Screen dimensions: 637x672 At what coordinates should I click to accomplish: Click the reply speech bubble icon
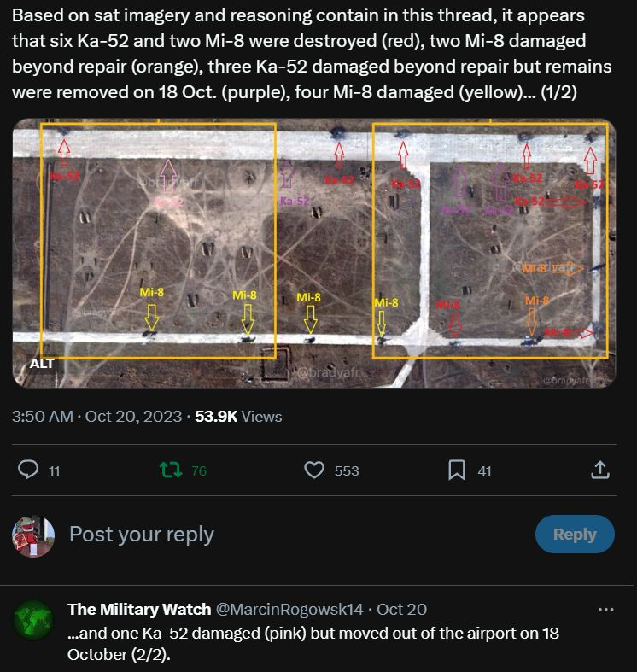pyautogui.click(x=28, y=470)
